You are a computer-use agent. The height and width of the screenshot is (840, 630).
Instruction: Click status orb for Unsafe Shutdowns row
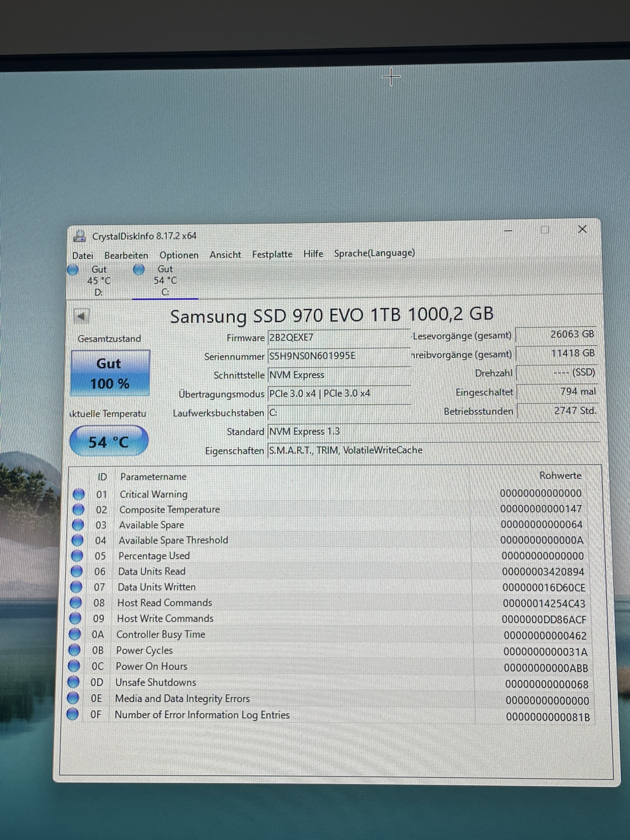73,682
